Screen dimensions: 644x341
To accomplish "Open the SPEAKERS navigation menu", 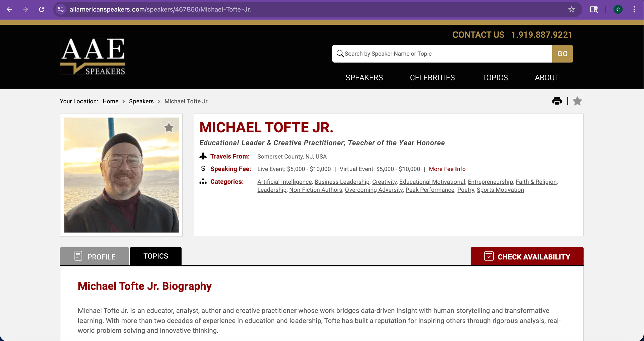I will [364, 78].
